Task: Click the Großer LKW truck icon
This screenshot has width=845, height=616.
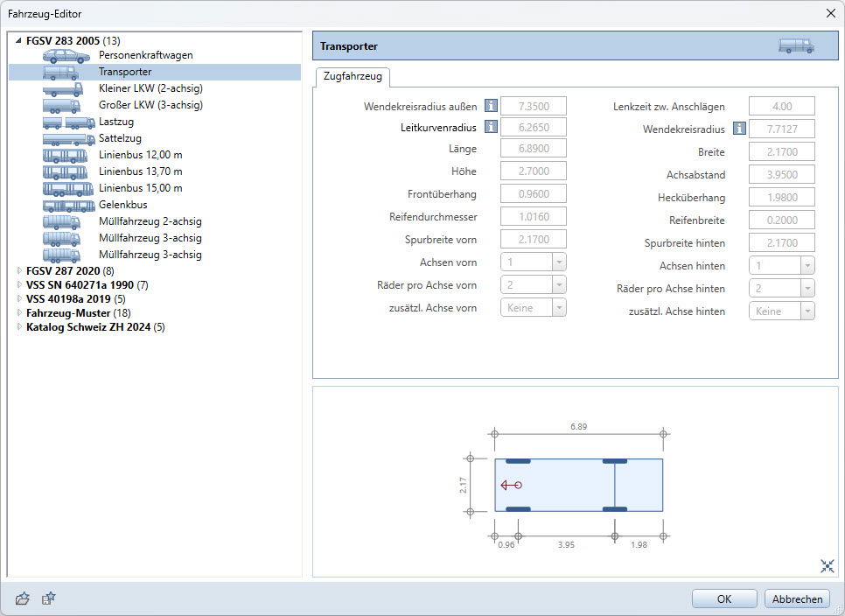Action: pos(61,106)
